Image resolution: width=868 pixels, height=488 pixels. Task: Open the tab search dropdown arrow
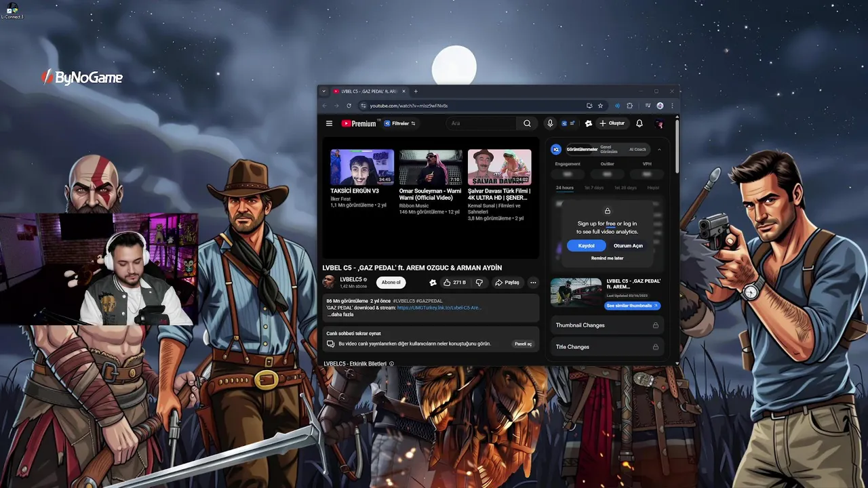[x=323, y=91]
